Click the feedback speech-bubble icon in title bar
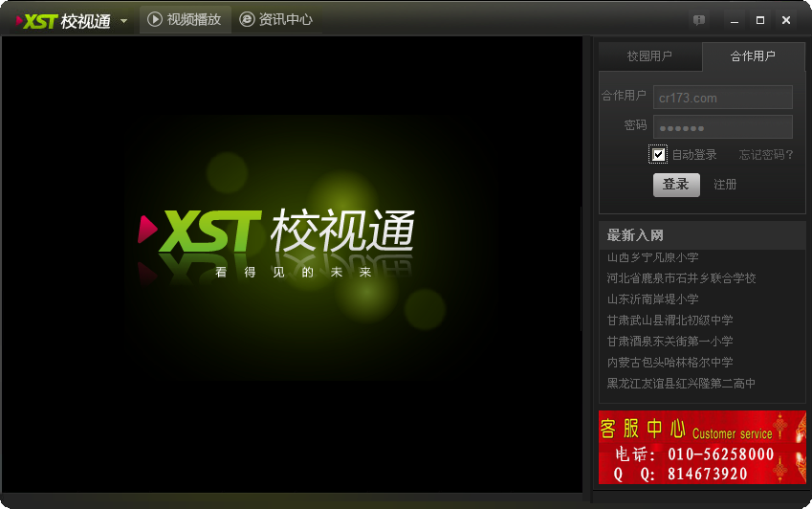 pyautogui.click(x=699, y=20)
